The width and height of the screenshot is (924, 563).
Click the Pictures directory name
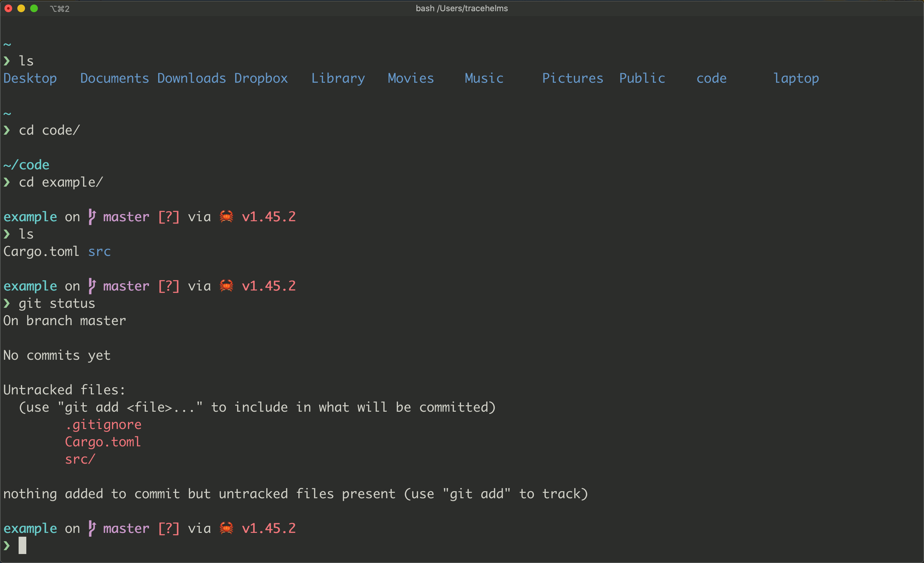573,78
